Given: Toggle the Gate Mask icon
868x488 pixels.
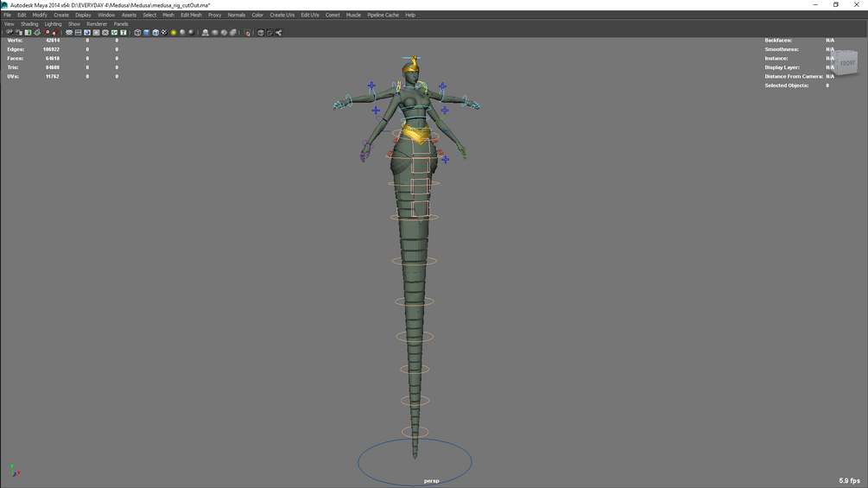Looking at the screenshot, I should coord(96,33).
